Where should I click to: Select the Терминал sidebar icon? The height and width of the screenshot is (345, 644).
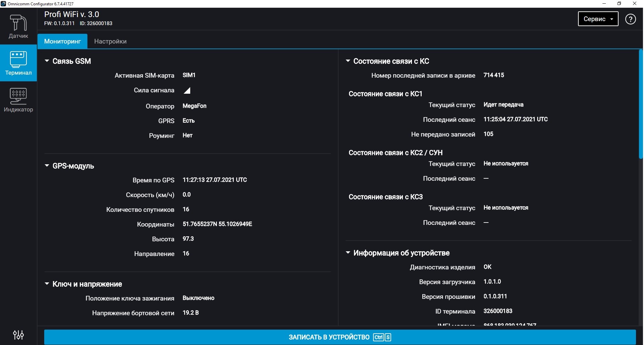point(18,63)
